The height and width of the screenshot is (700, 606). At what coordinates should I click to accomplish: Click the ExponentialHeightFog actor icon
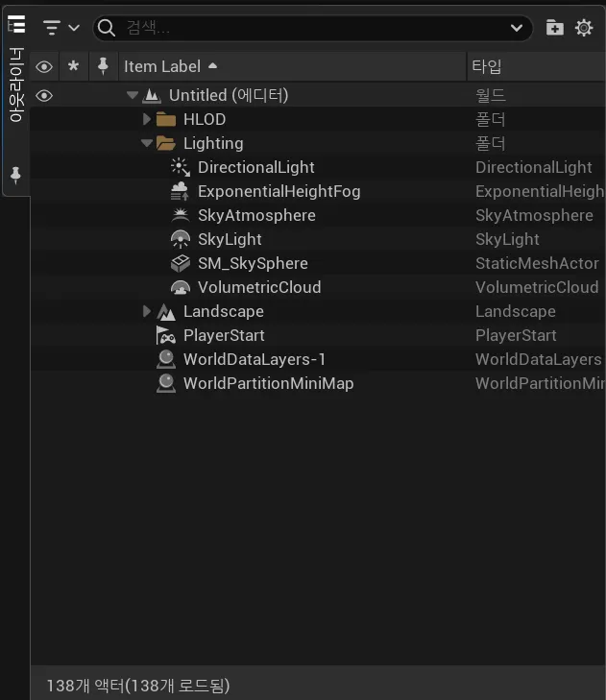pyautogui.click(x=180, y=191)
